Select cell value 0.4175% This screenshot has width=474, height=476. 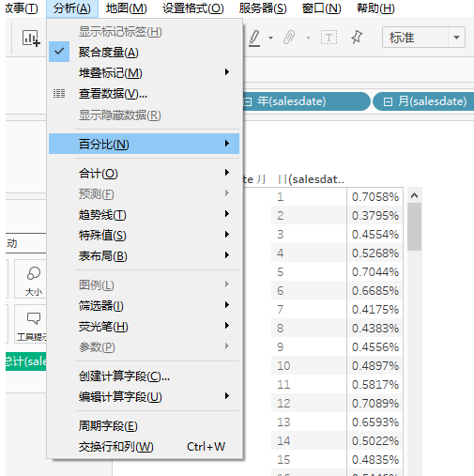pos(375,310)
